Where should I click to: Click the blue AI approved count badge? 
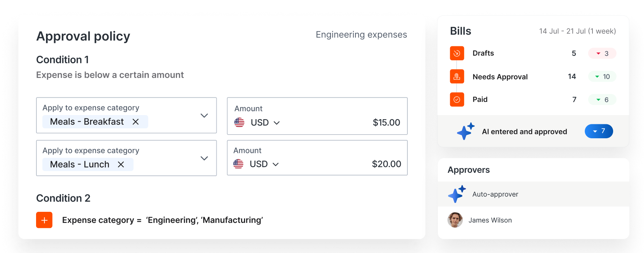[599, 131]
